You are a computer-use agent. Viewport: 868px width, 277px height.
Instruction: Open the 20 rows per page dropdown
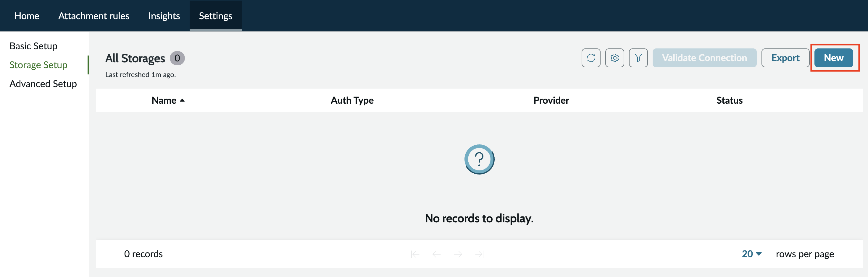click(751, 254)
